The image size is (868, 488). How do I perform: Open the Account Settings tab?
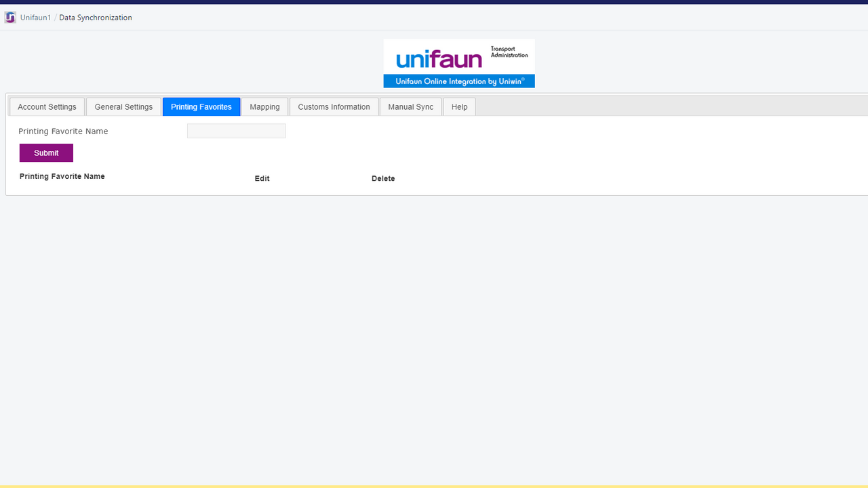click(x=47, y=107)
